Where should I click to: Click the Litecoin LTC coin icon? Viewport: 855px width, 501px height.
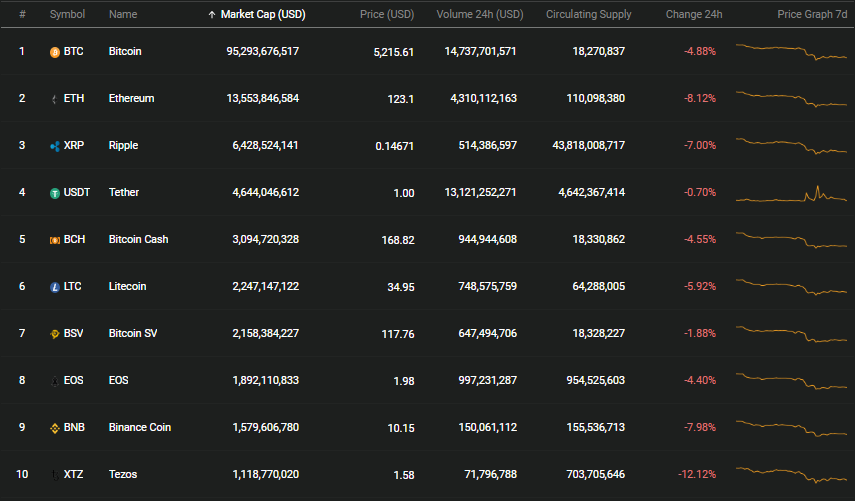(55, 287)
